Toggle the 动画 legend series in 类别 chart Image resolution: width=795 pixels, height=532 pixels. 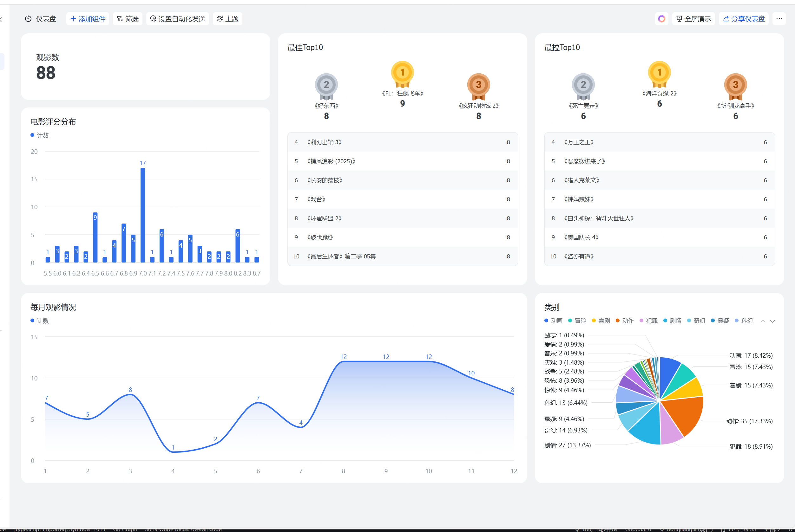[x=553, y=321]
